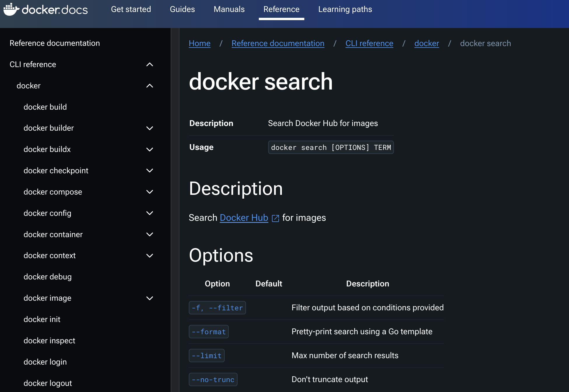Open docker logout sidebar entry

[x=48, y=383]
